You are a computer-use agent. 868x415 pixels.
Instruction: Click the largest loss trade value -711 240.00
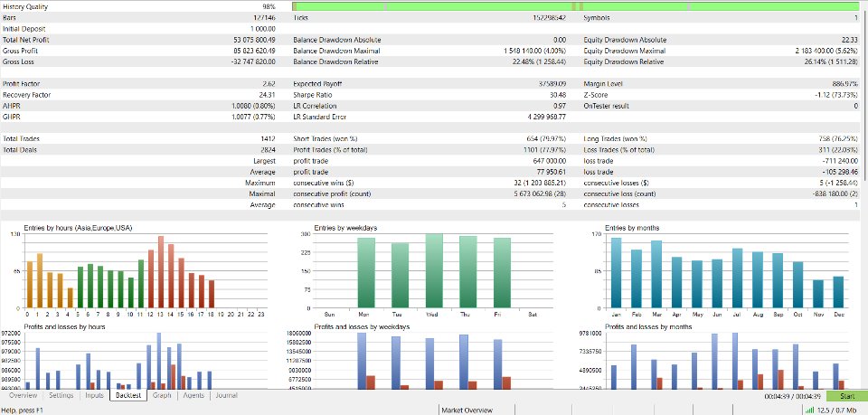[x=840, y=161]
